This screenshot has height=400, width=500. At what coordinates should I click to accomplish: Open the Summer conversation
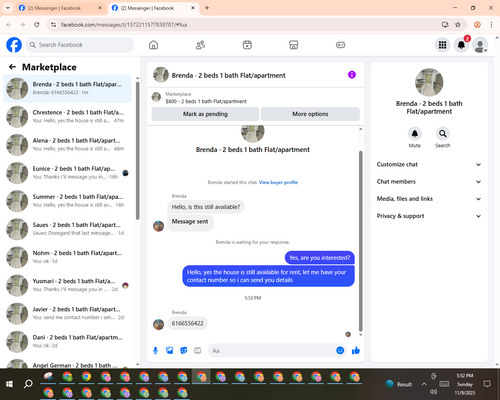[x=67, y=201]
